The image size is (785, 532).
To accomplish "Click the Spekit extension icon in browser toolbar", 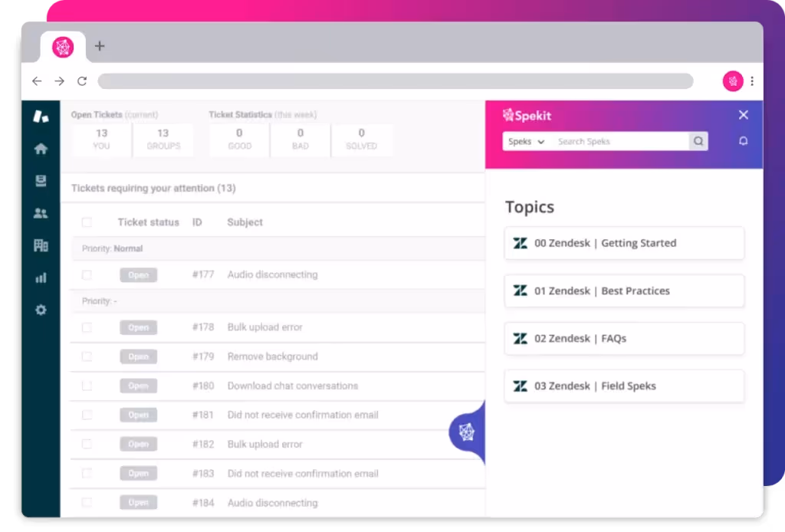I will [x=732, y=81].
